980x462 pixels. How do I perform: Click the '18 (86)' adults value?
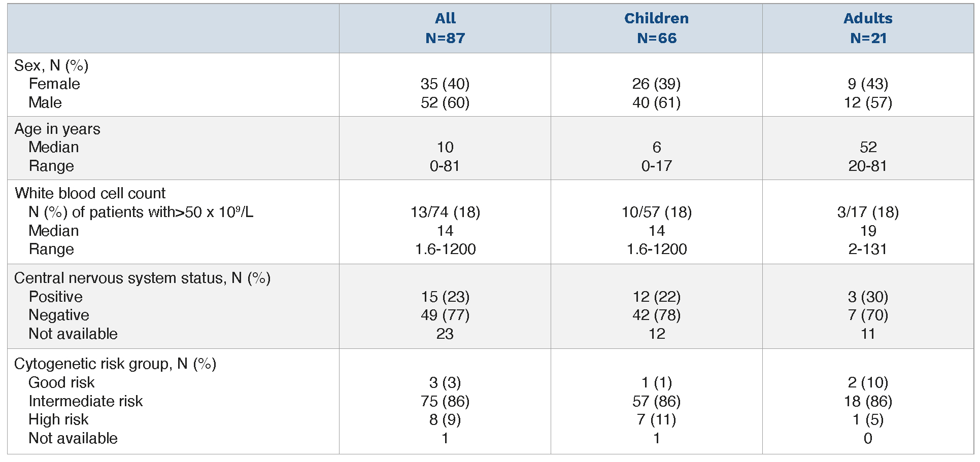[868, 401]
